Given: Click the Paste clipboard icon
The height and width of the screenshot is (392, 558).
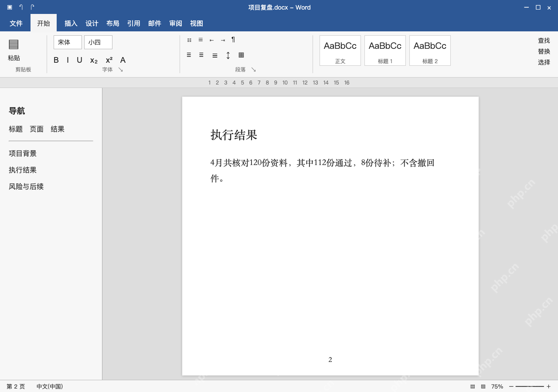Looking at the screenshot, I should click(x=14, y=44).
